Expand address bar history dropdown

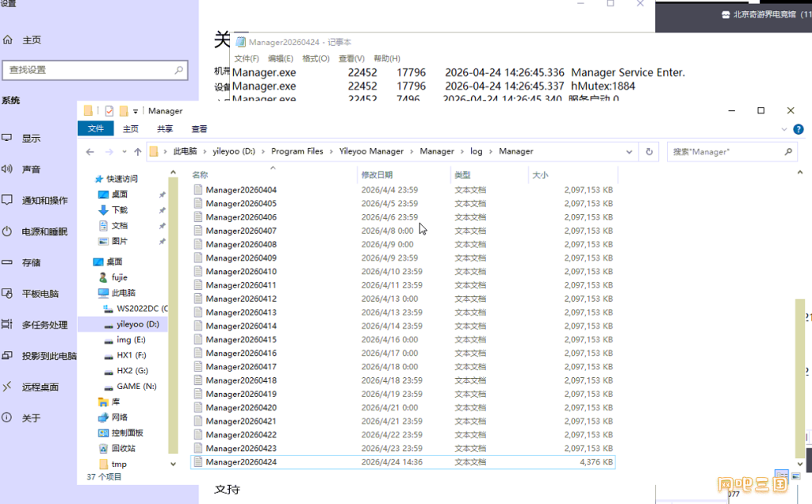629,151
